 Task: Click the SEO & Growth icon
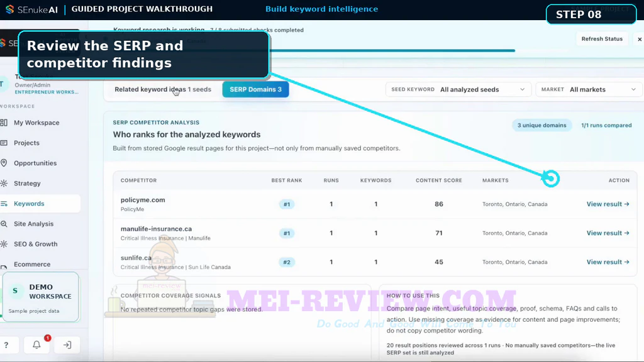point(4,244)
